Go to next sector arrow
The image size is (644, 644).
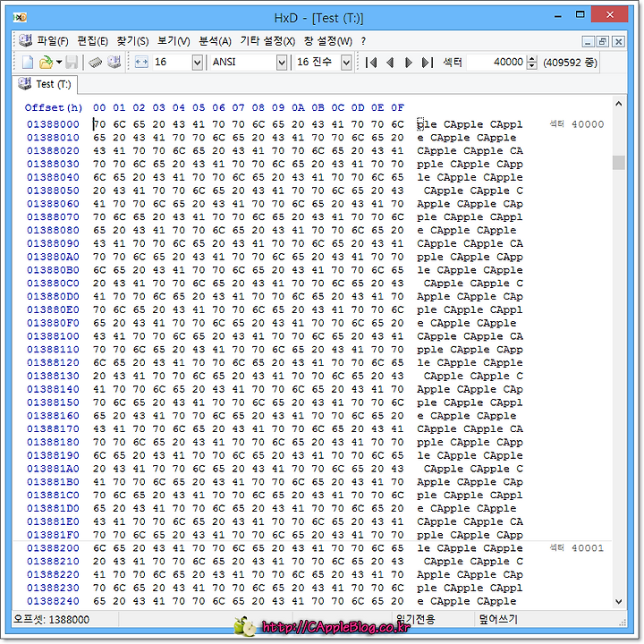(408, 63)
